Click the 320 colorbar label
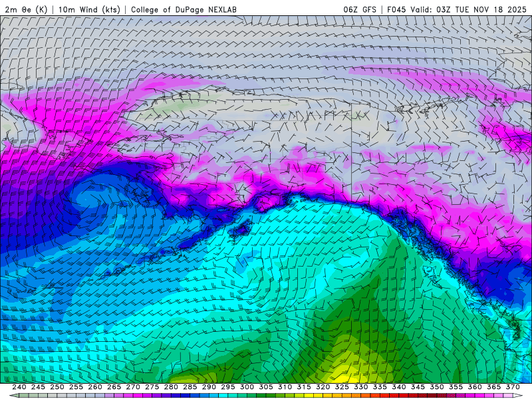 click(323, 387)
